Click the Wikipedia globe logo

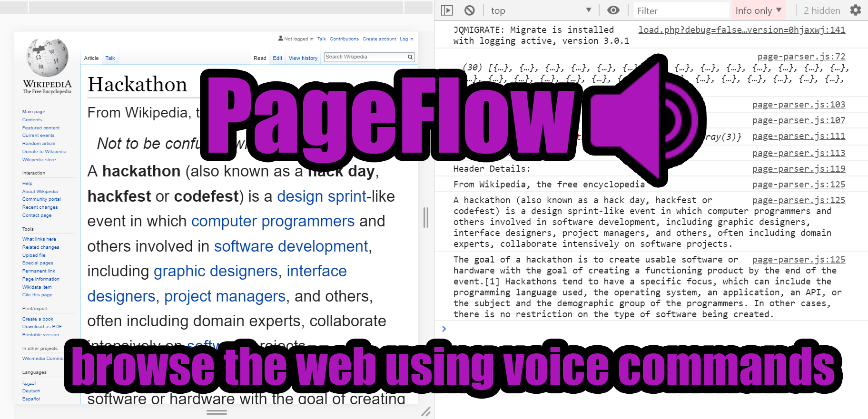pos(47,58)
